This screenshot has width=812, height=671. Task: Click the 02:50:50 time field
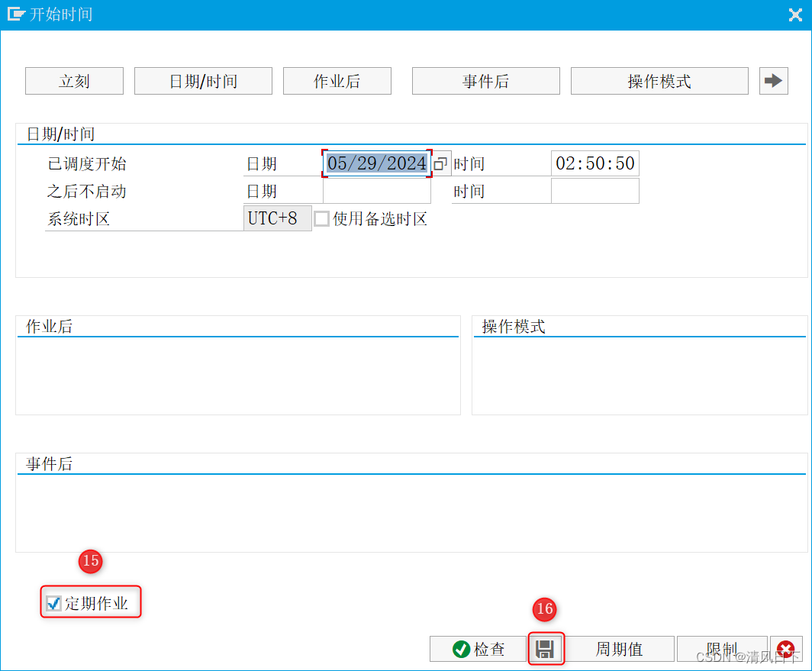[x=595, y=163]
